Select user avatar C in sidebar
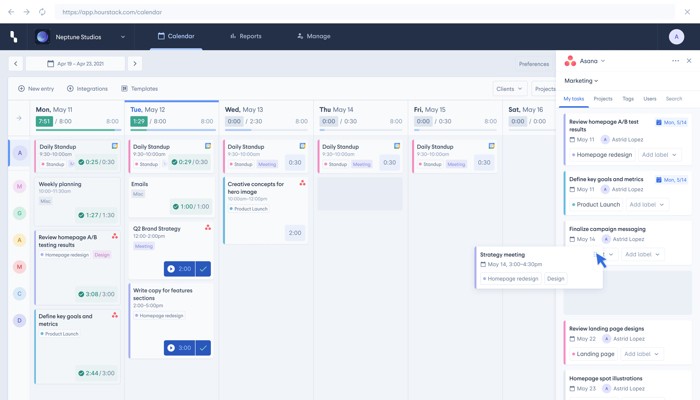The image size is (700, 400). click(20, 293)
